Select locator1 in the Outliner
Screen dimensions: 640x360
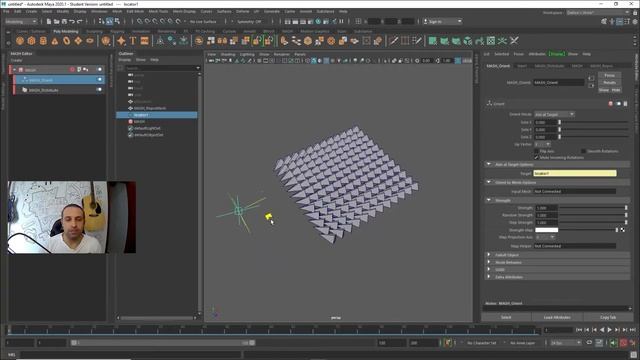(157, 115)
